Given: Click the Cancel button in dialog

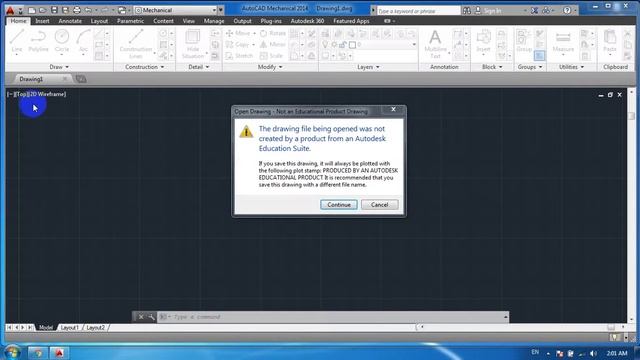Looking at the screenshot, I should click(380, 204).
